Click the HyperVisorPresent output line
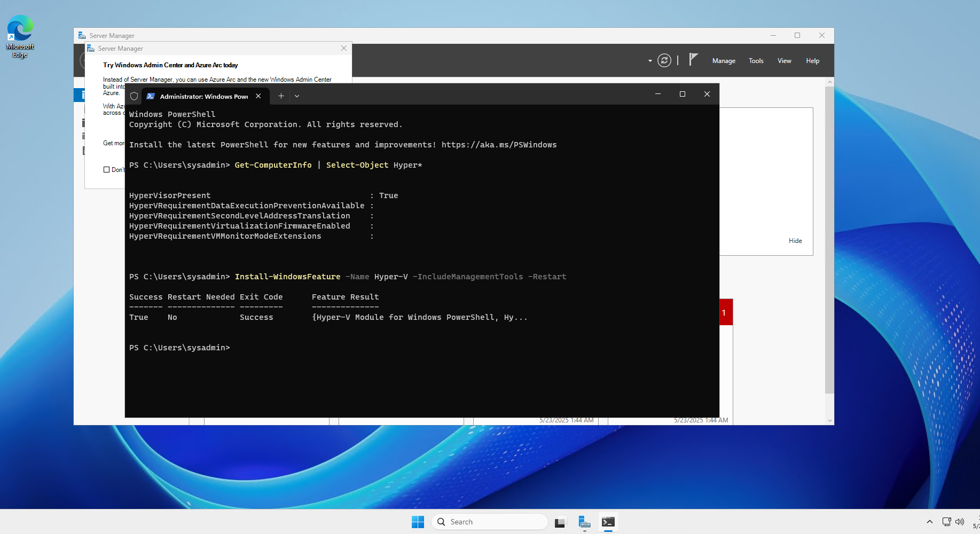Screen dimensions: 980x534 click(263, 195)
